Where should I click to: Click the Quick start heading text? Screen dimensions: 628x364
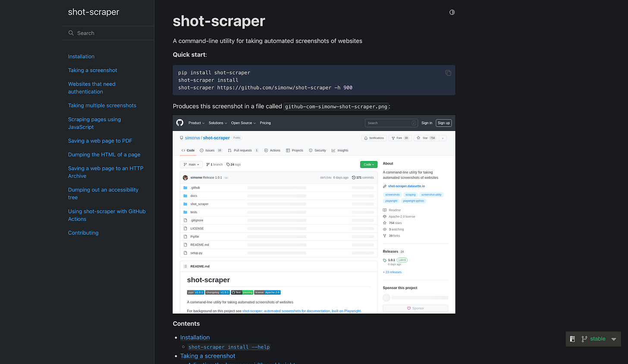[x=190, y=55]
